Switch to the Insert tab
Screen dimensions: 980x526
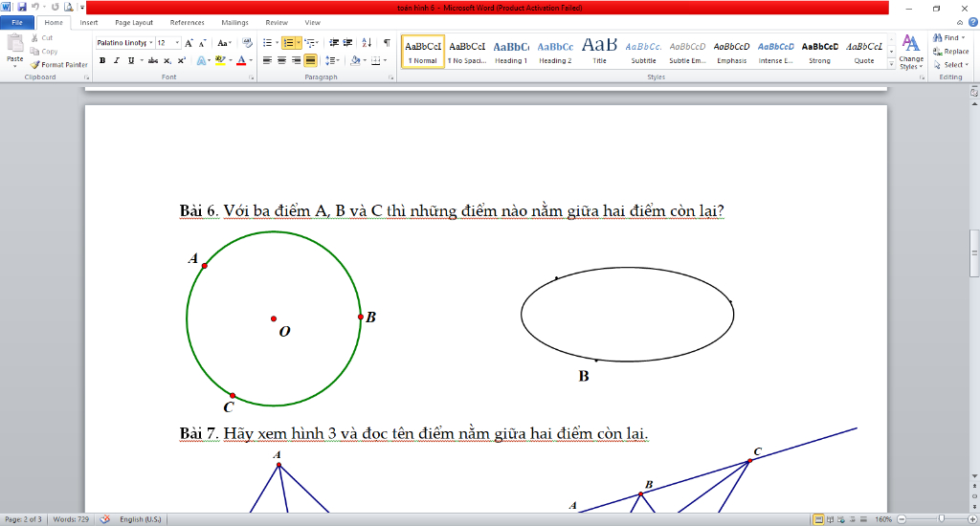click(89, 23)
